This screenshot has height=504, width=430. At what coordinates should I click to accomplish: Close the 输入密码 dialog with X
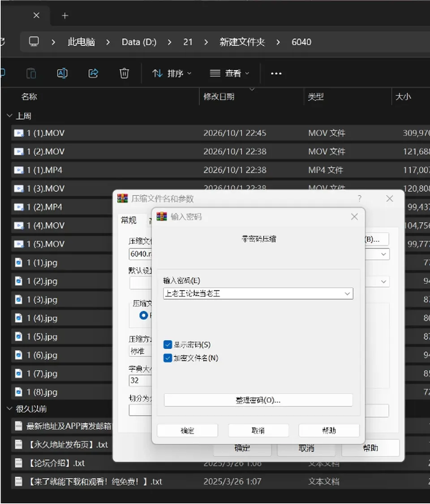[354, 217]
